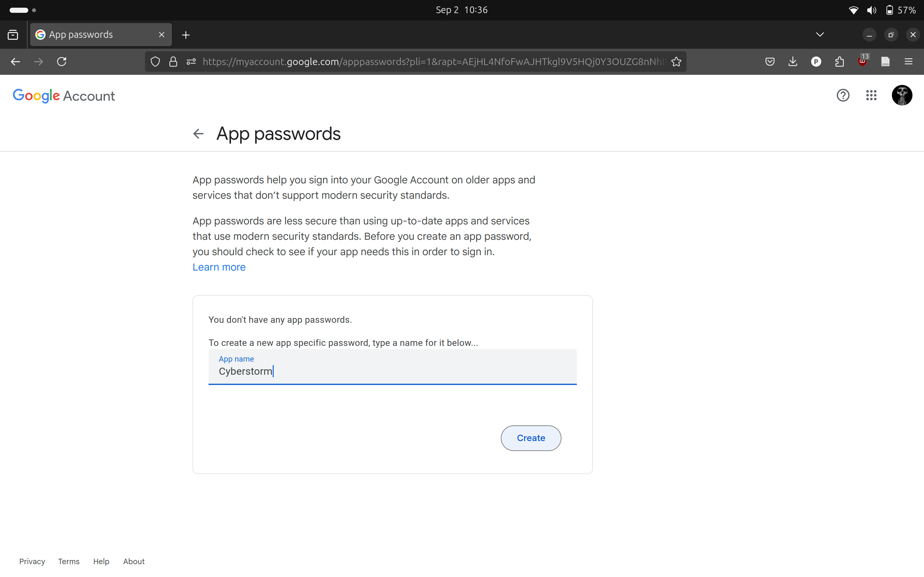
Task: Click the back arrow on App passwords page
Action: click(x=198, y=133)
